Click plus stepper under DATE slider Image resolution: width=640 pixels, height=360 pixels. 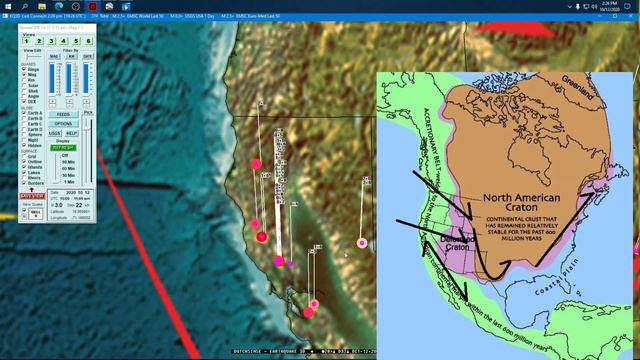click(86, 101)
